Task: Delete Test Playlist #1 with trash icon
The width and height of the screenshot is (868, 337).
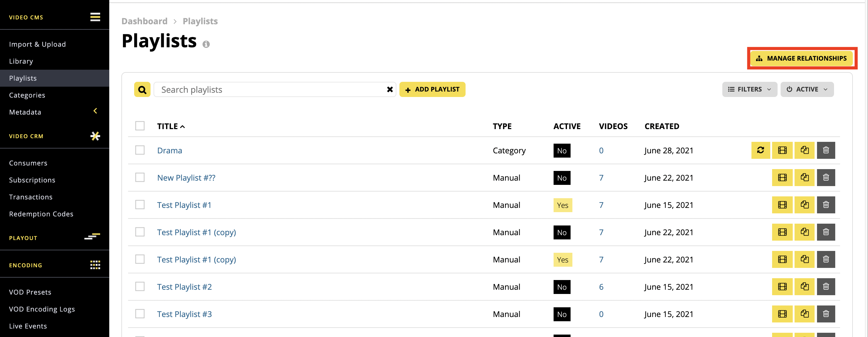Action: point(826,205)
